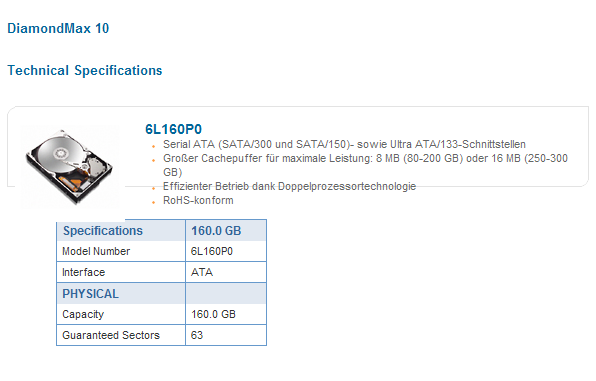The height and width of the screenshot is (381, 596).
Task: Click the DiamondMax 10 heading
Action: click(x=58, y=29)
